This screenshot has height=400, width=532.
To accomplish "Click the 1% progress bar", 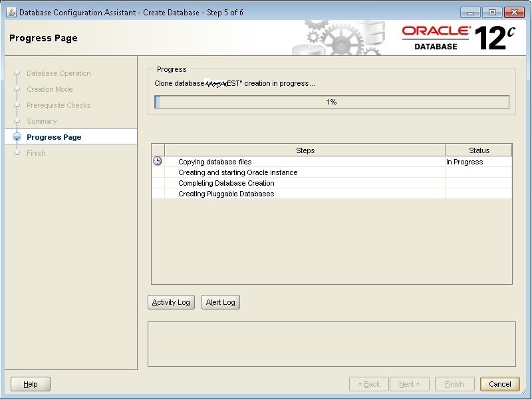I will click(x=331, y=102).
